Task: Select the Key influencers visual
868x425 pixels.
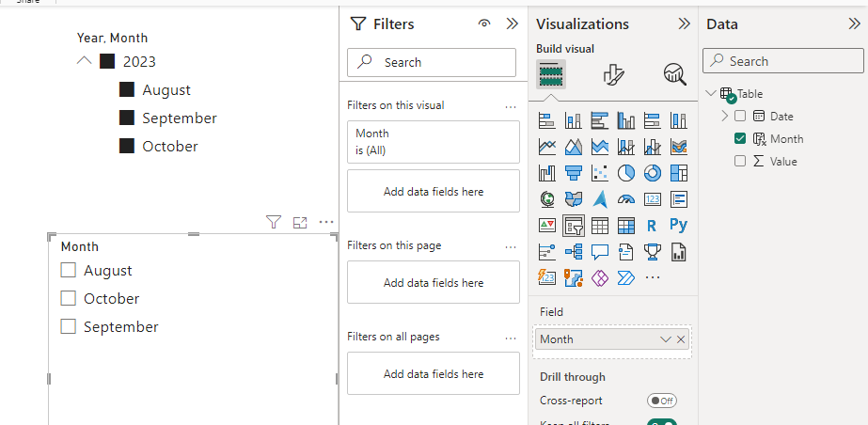Action: 547,252
